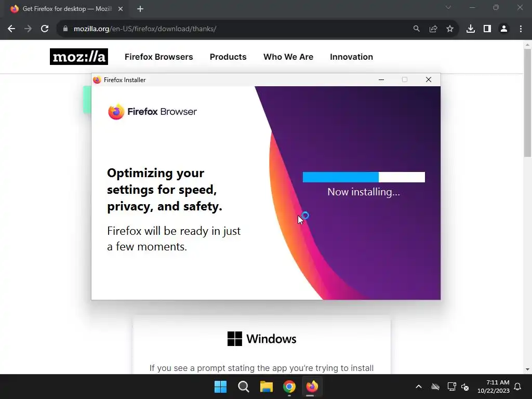Click the OneDrive cloud tray icon
The height and width of the screenshot is (399, 532).
pos(435,387)
